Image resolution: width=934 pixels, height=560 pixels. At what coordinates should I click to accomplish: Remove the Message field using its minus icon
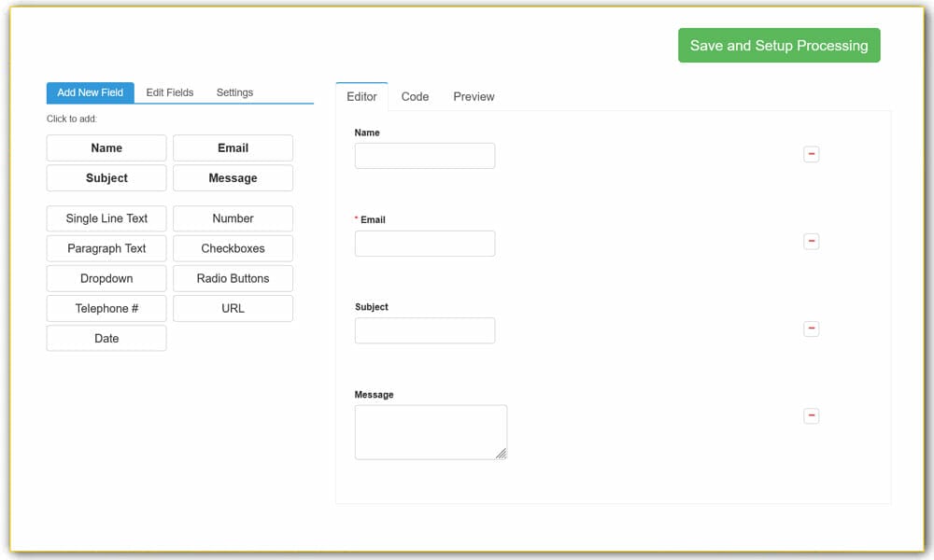[x=811, y=415]
